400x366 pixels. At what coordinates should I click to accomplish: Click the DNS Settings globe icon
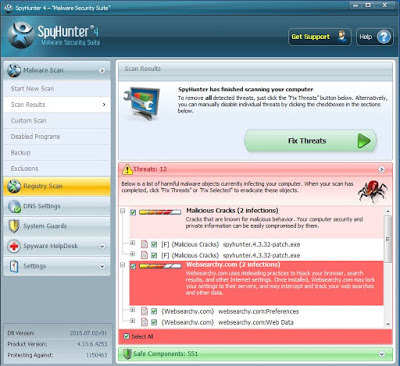(x=14, y=206)
